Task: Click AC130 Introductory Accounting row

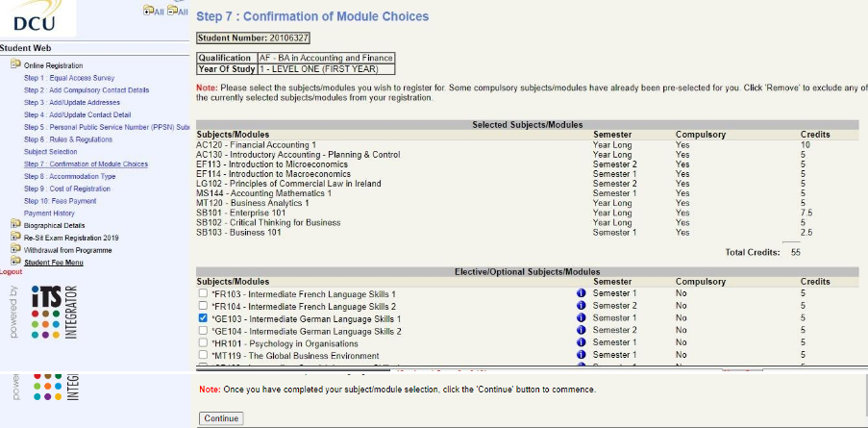Action: [527, 155]
